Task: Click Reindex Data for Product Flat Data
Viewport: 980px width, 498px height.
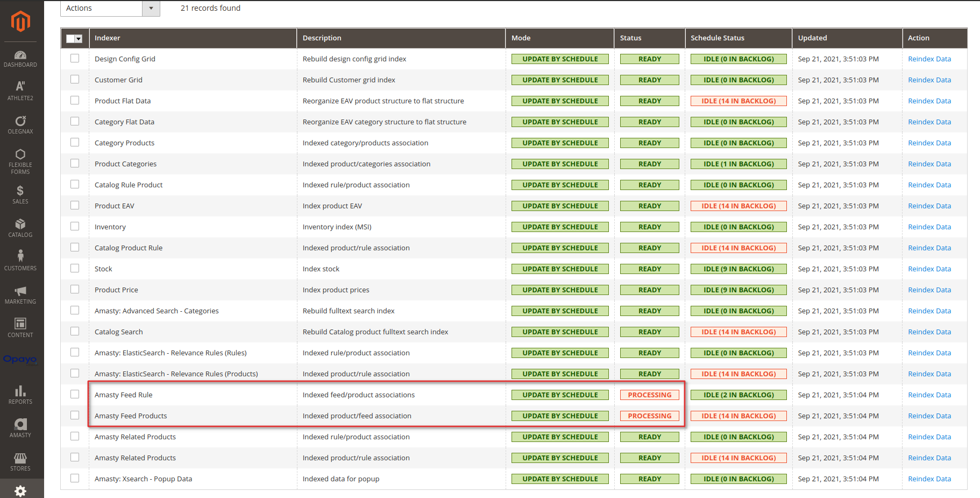Action: (x=929, y=101)
